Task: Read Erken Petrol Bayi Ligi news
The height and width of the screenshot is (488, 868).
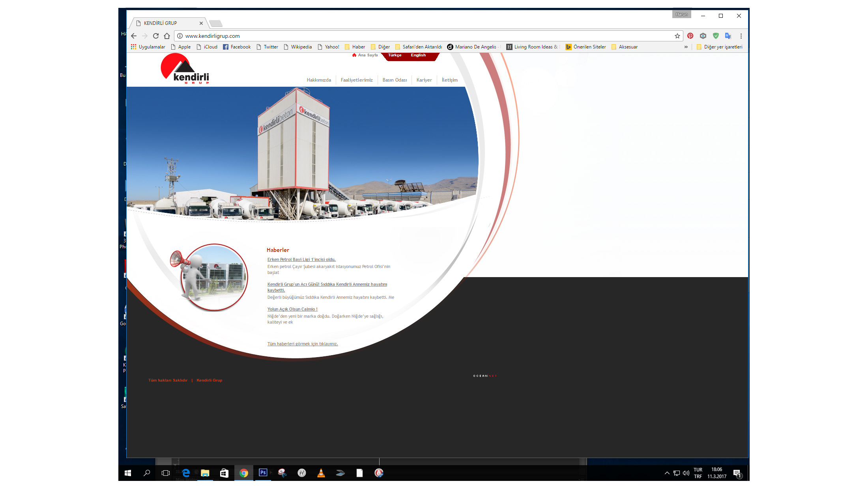Action: click(301, 259)
